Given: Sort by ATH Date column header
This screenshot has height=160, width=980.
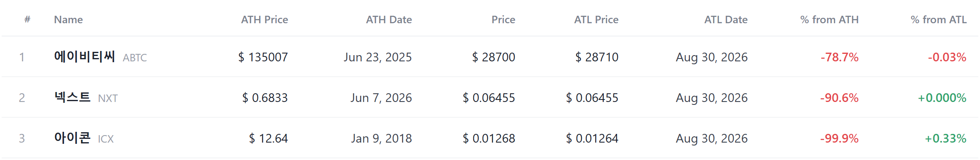Looking at the screenshot, I should pyautogui.click(x=389, y=19).
